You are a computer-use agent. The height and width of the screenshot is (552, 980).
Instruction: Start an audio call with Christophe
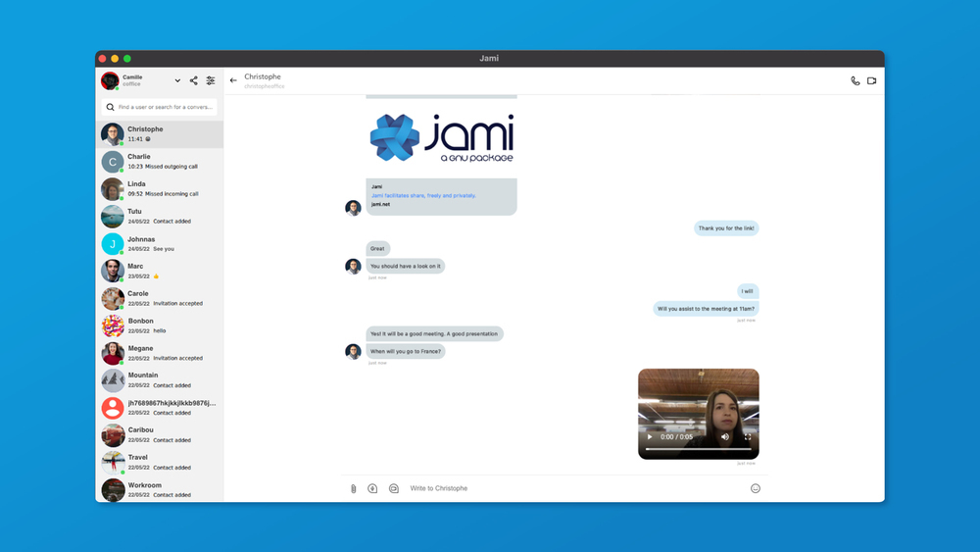tap(855, 80)
